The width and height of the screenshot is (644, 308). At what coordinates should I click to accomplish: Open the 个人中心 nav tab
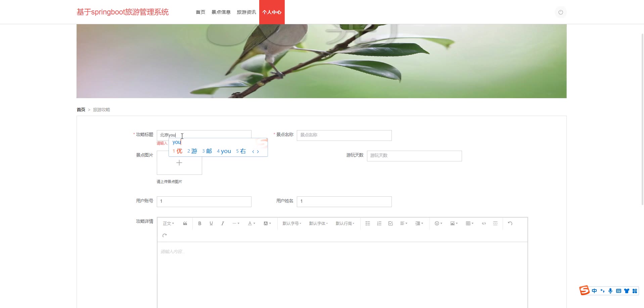click(x=272, y=12)
